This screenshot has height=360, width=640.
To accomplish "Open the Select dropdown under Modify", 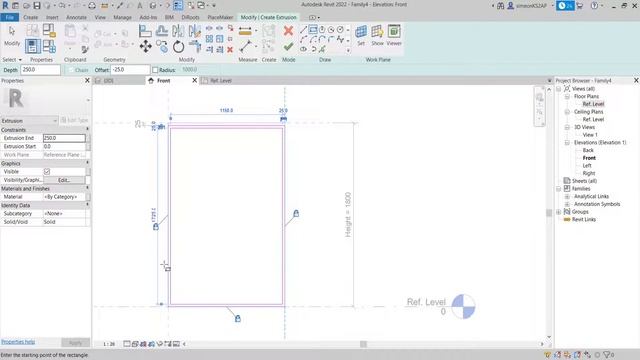I will [x=12, y=60].
